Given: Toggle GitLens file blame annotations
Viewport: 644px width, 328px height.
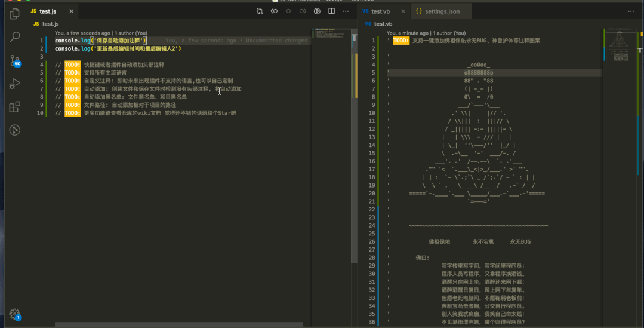Looking at the screenshot, I should coord(317,11).
